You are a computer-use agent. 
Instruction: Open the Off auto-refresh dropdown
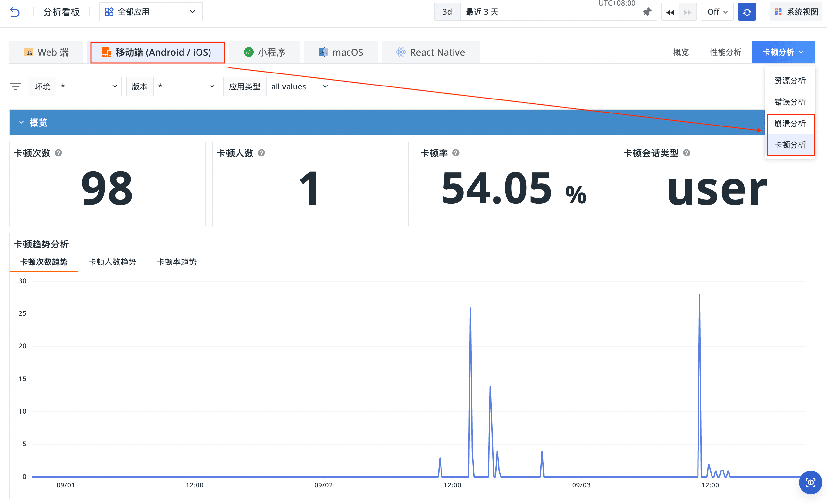(717, 12)
